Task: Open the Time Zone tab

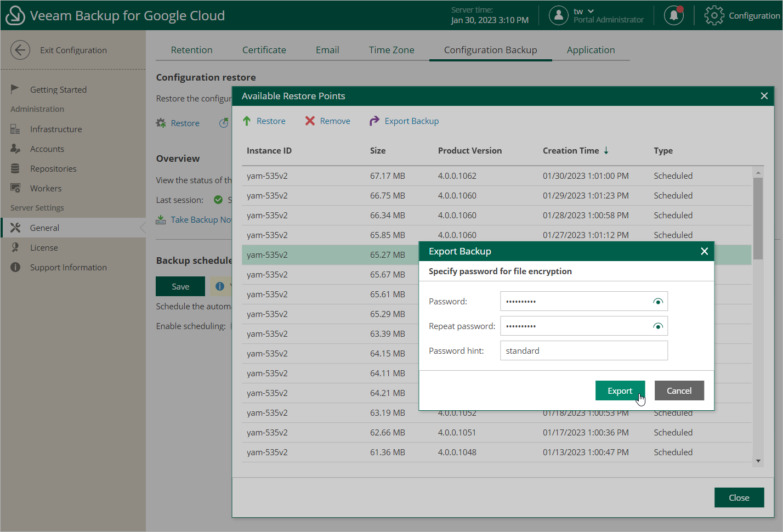Action: [x=392, y=50]
